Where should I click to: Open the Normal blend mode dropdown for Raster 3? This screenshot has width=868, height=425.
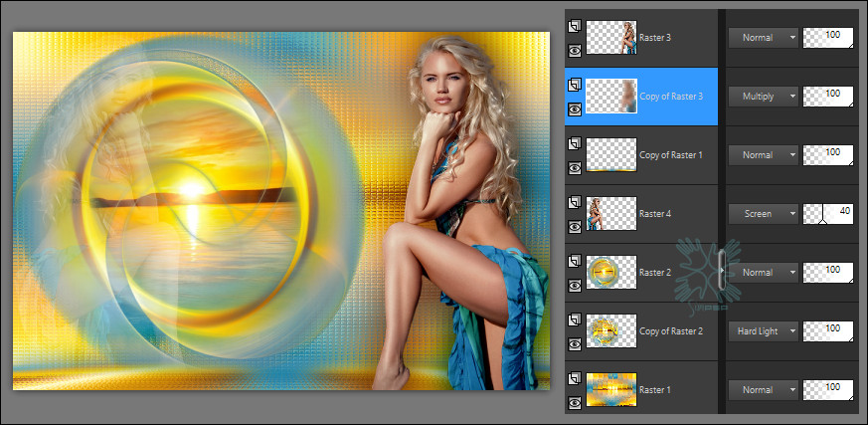[x=764, y=38]
